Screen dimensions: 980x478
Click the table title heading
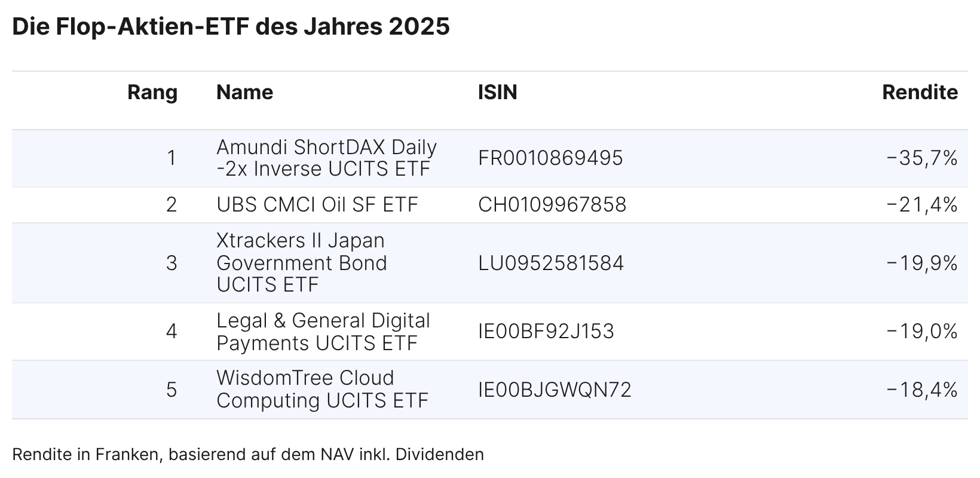(x=231, y=27)
